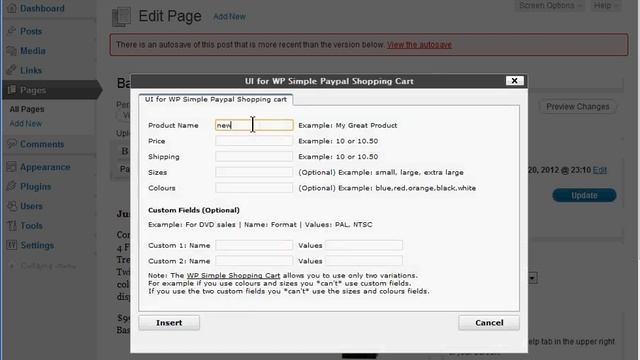Collapse the sidebar menu
The height and width of the screenshot is (360, 640).
tap(43, 266)
